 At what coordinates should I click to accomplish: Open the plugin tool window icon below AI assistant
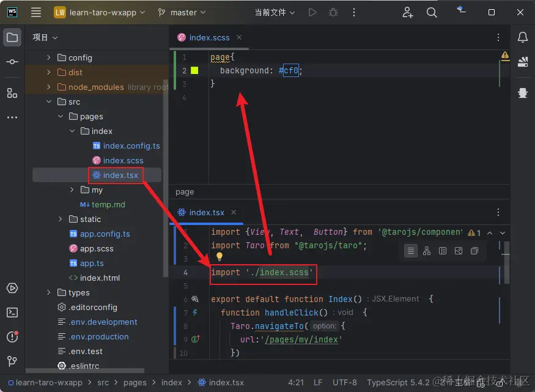(522, 93)
